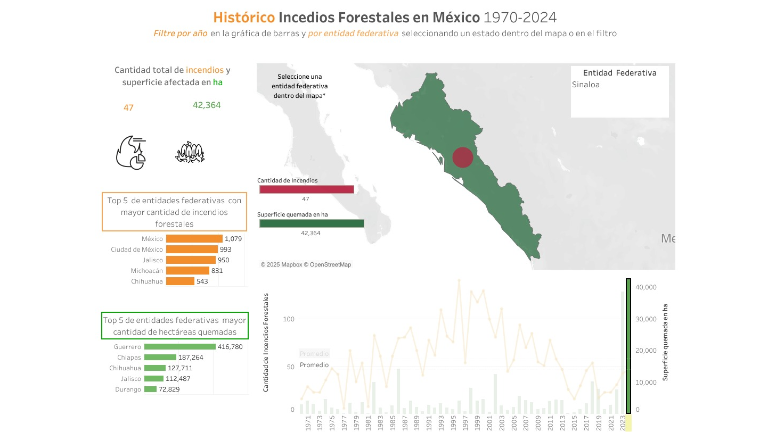Select Sinaloa in the Entidad Federativa filter
This screenshot has height=432, width=768.
click(x=585, y=84)
